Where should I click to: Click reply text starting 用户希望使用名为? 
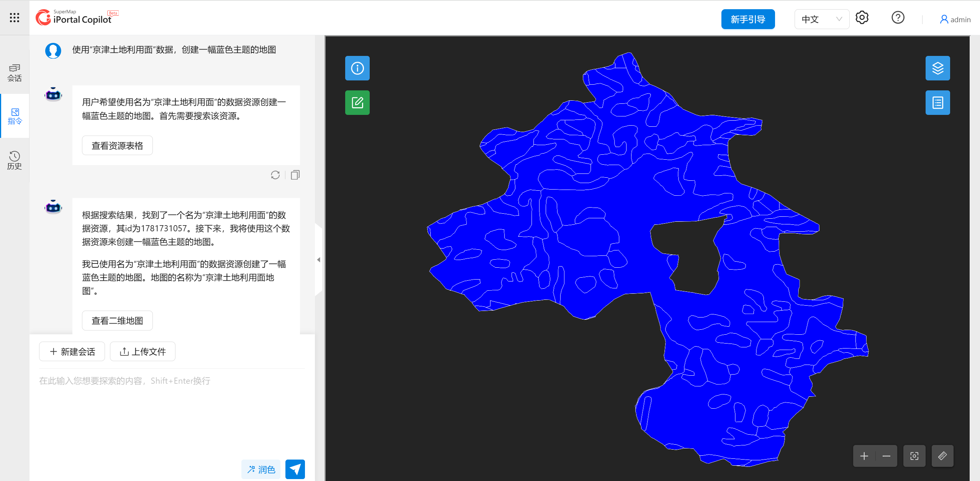coord(184,109)
